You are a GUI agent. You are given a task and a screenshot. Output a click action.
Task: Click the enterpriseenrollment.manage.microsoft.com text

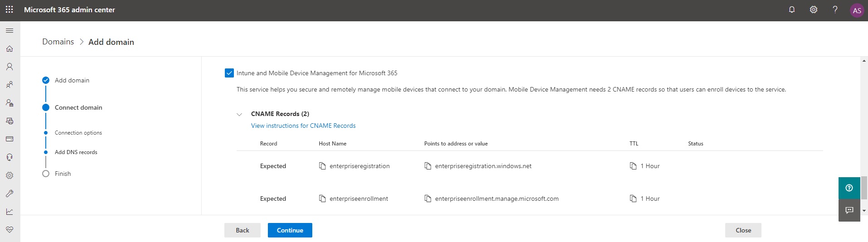click(497, 198)
